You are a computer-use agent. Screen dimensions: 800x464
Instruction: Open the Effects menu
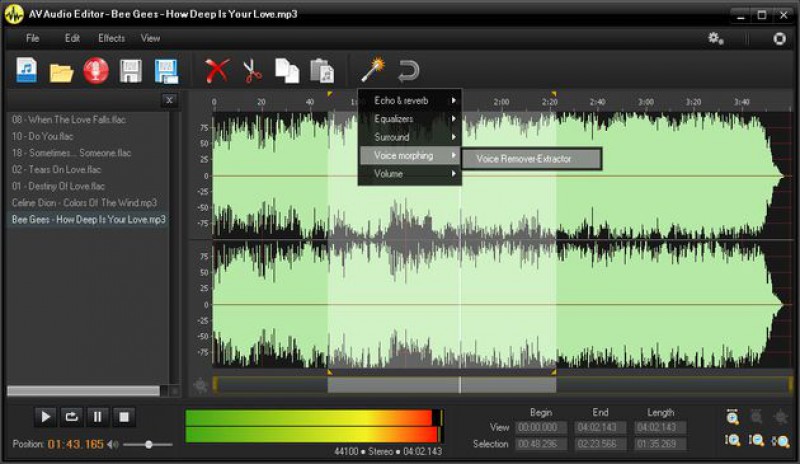point(111,38)
